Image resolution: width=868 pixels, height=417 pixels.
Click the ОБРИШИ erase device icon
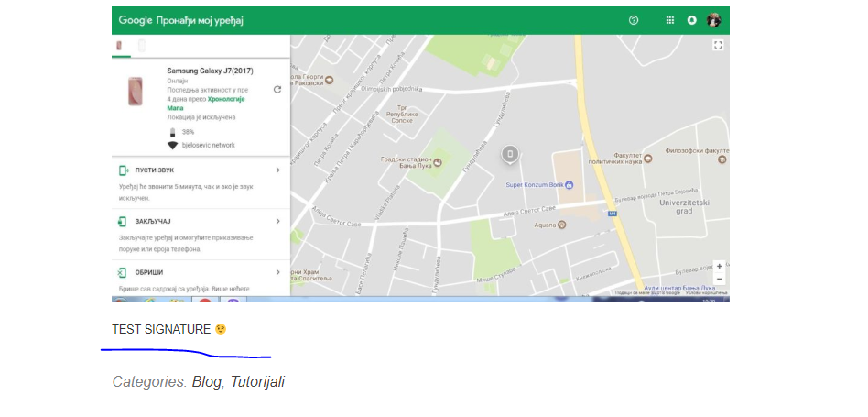[122, 272]
